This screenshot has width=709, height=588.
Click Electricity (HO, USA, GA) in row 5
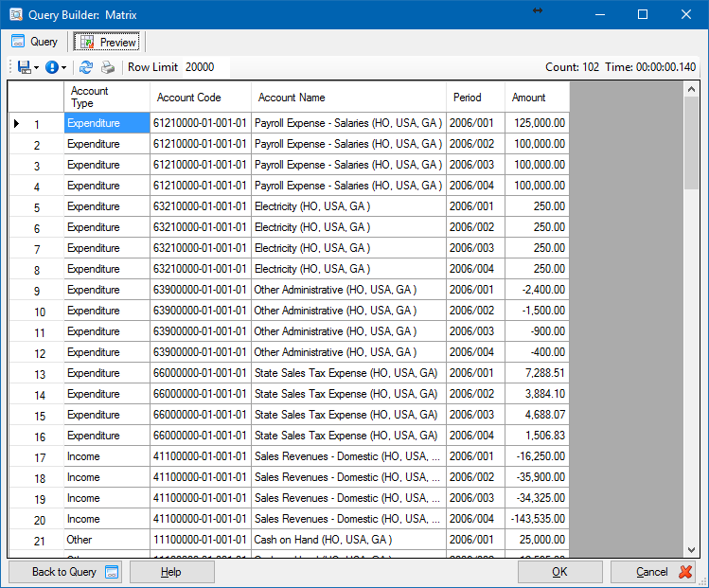click(x=348, y=206)
